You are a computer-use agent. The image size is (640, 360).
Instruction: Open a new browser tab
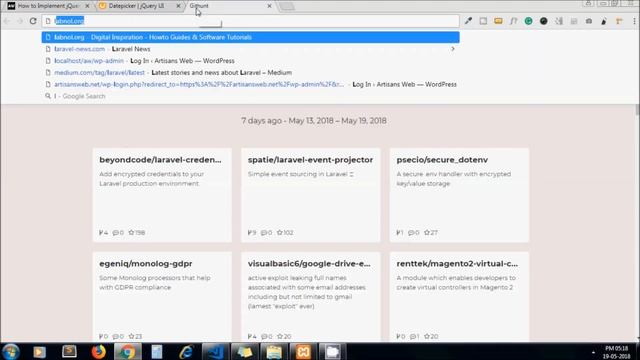[287, 6]
